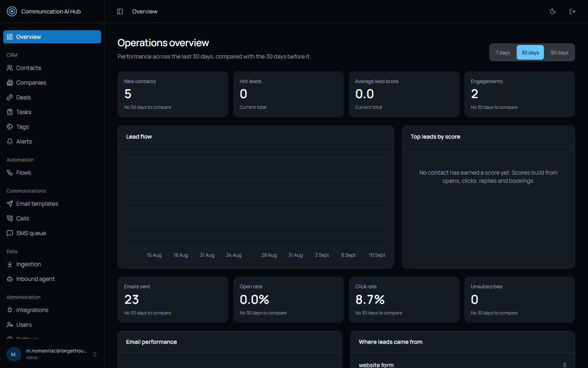Viewport: 588px width, 368px height.
Task: Click the Integrations plug icon
Action: pos(10,310)
